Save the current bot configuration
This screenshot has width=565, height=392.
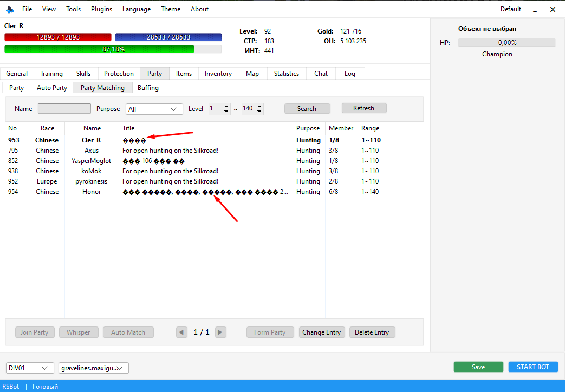pyautogui.click(x=478, y=367)
